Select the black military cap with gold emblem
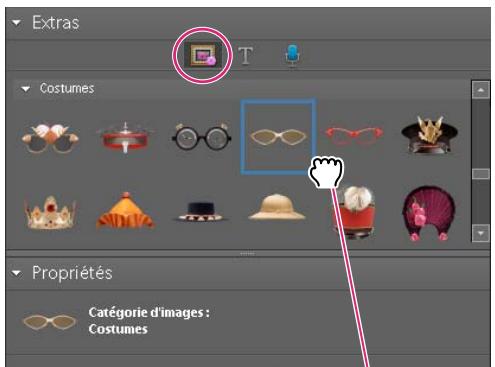The image size is (495, 367). [x=429, y=134]
